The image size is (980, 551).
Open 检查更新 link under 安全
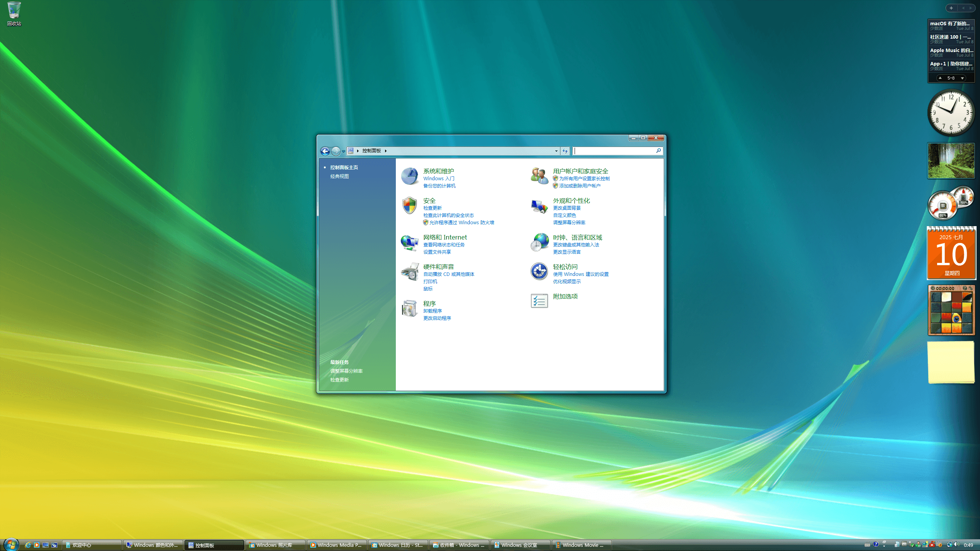[432, 208]
